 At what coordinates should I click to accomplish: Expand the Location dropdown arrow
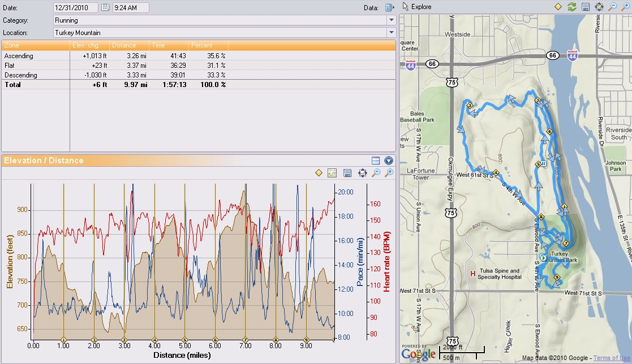[391, 33]
